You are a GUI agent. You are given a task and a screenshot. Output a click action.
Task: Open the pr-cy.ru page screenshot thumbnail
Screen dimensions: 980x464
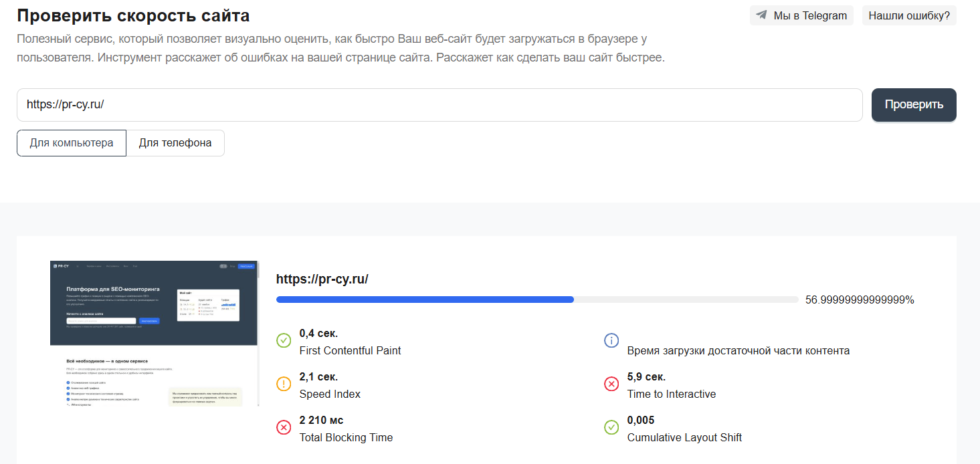tap(154, 334)
